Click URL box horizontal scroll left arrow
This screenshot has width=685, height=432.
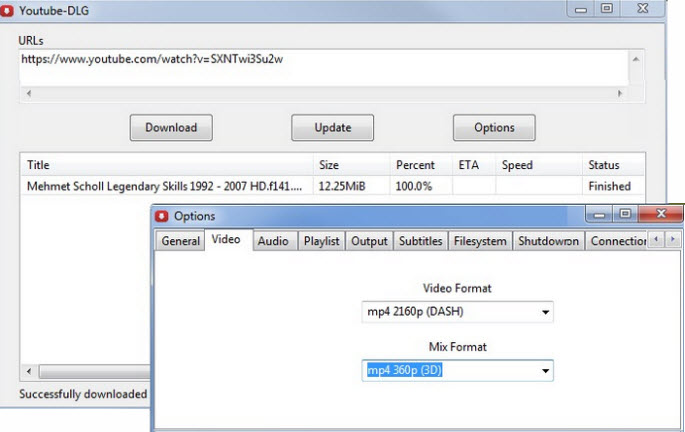29,93
